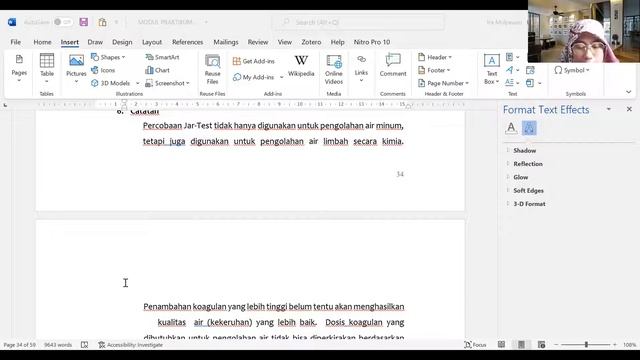Adjust the zoom slider

586,345
